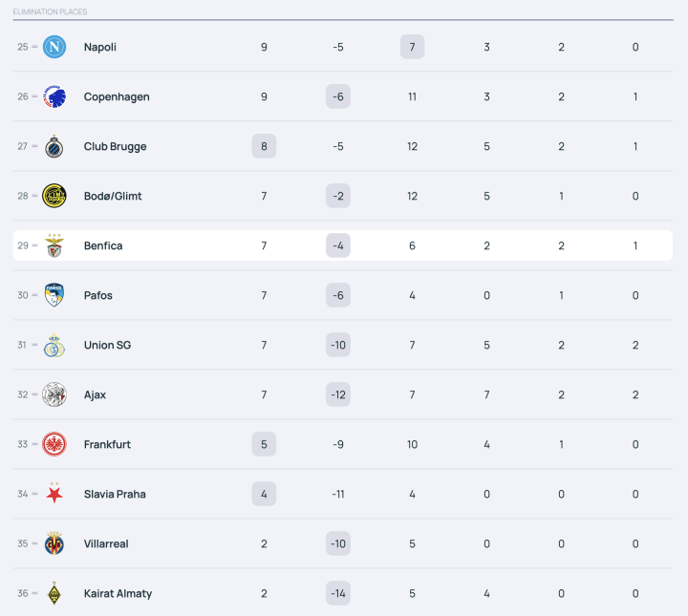Open the Villarreal team name link
This screenshot has height=616, width=688.
[106, 543]
